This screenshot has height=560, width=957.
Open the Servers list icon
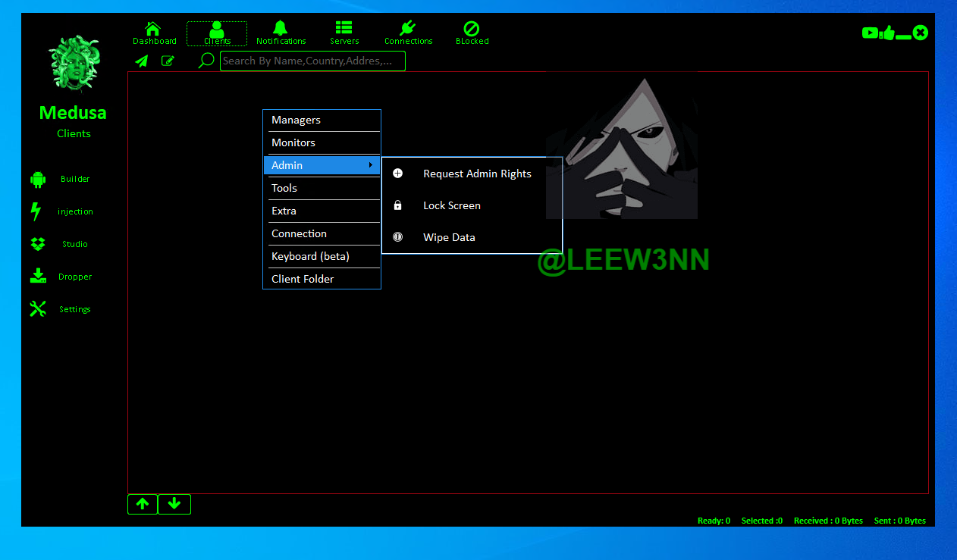(344, 29)
